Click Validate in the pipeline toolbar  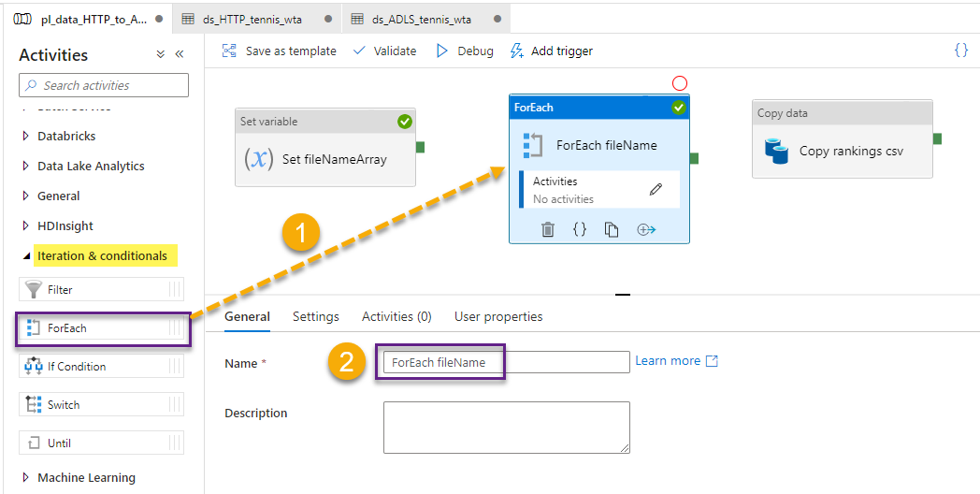[384, 51]
